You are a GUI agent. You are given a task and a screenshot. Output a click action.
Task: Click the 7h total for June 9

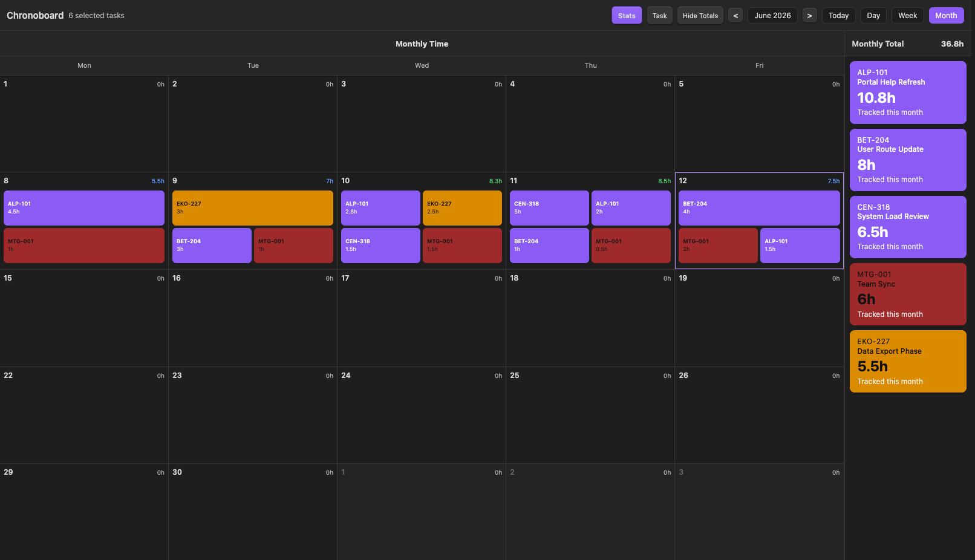(330, 181)
